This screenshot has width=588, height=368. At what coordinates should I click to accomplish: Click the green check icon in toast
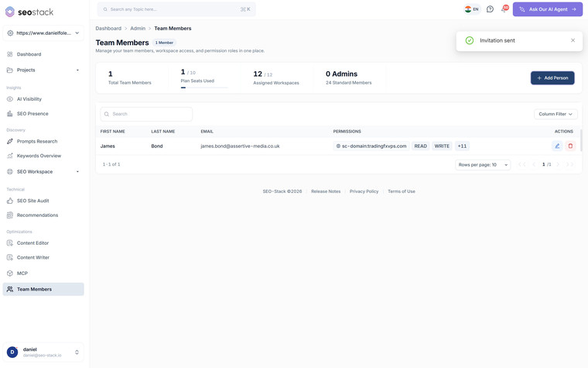(469, 40)
